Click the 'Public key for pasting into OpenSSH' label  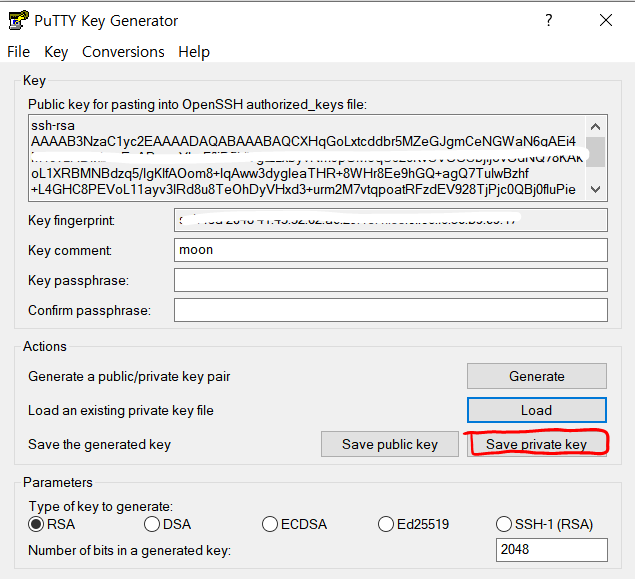pyautogui.click(x=197, y=104)
